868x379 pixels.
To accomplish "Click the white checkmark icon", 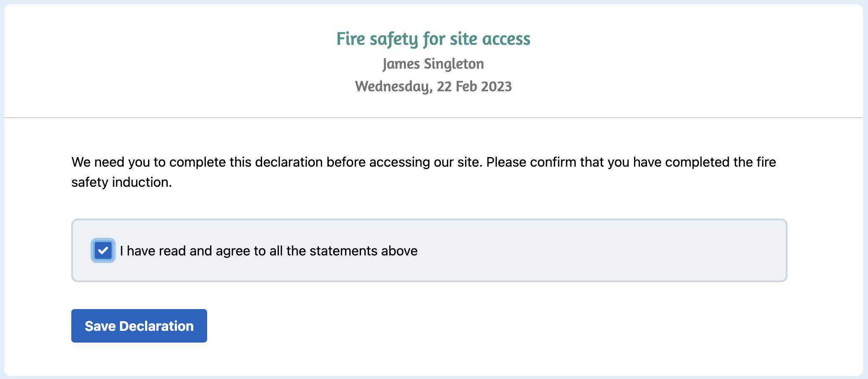I will tap(103, 250).
